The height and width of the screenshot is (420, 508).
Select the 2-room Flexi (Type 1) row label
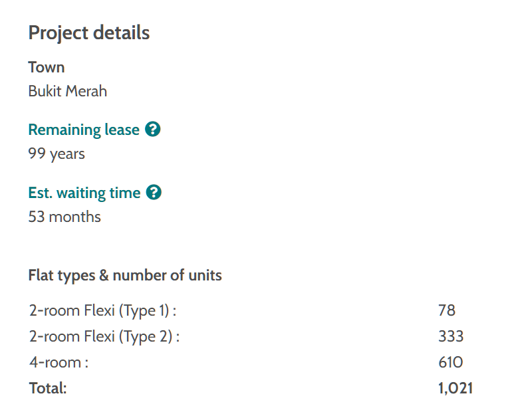(x=103, y=310)
